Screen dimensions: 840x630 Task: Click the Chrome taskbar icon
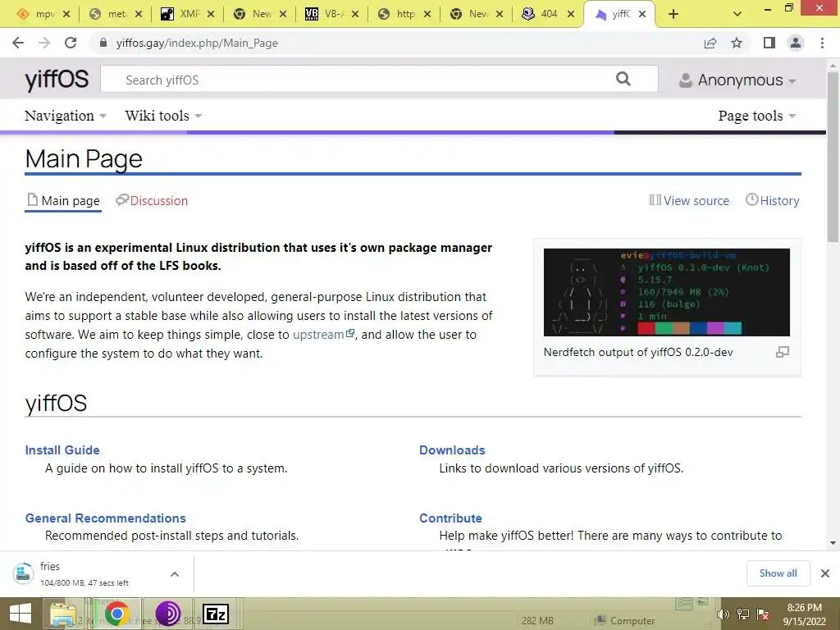pos(116,614)
